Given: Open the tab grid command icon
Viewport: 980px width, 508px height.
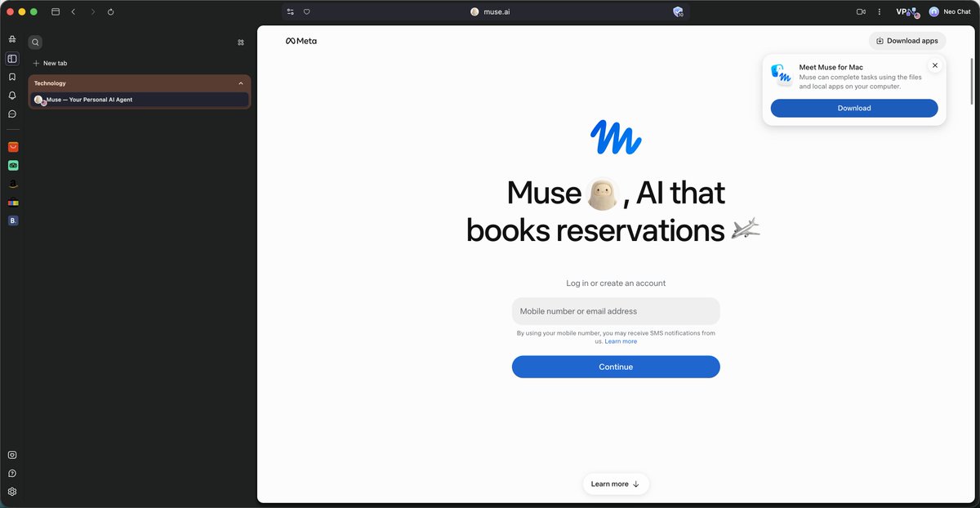Looking at the screenshot, I should (241, 42).
